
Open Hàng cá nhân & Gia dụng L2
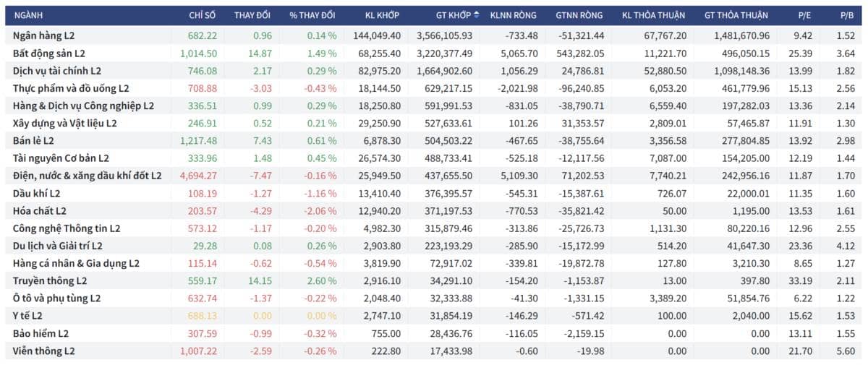(76, 263)
